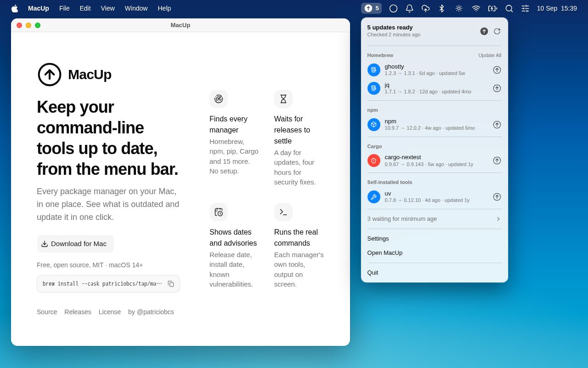This screenshot has width=588, height=368.
Task: Choose Open MacUp in the popup
Action: 435,253
